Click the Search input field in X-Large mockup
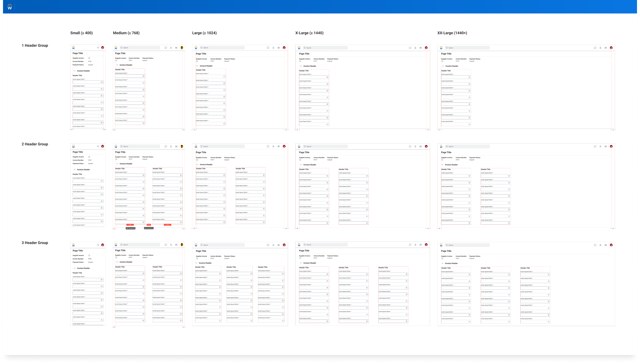The width and height of the screenshot is (640, 364). (x=325, y=47)
